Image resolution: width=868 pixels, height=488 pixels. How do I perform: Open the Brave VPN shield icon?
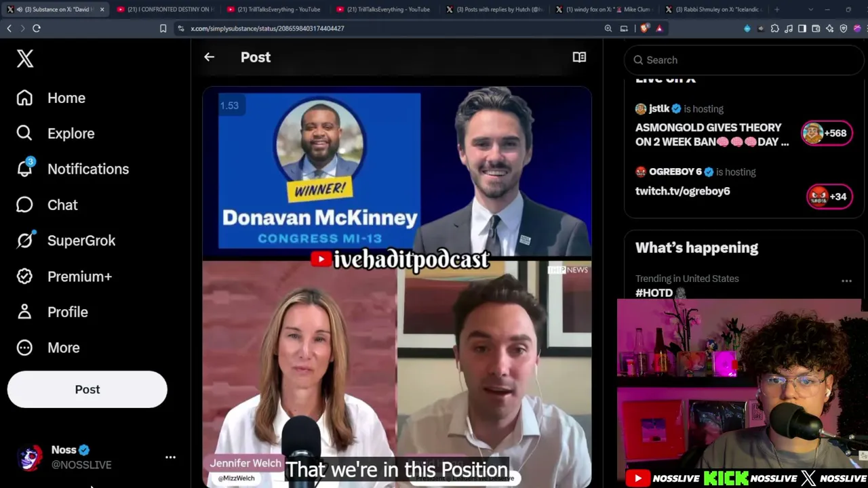[x=844, y=28]
